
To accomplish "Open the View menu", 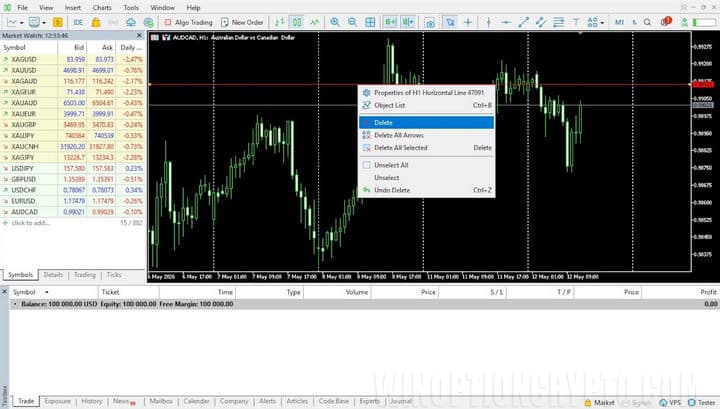I will 46,7.
